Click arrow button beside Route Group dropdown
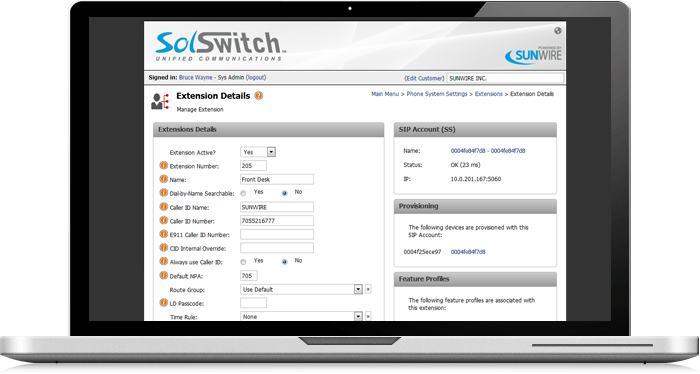 (x=368, y=289)
